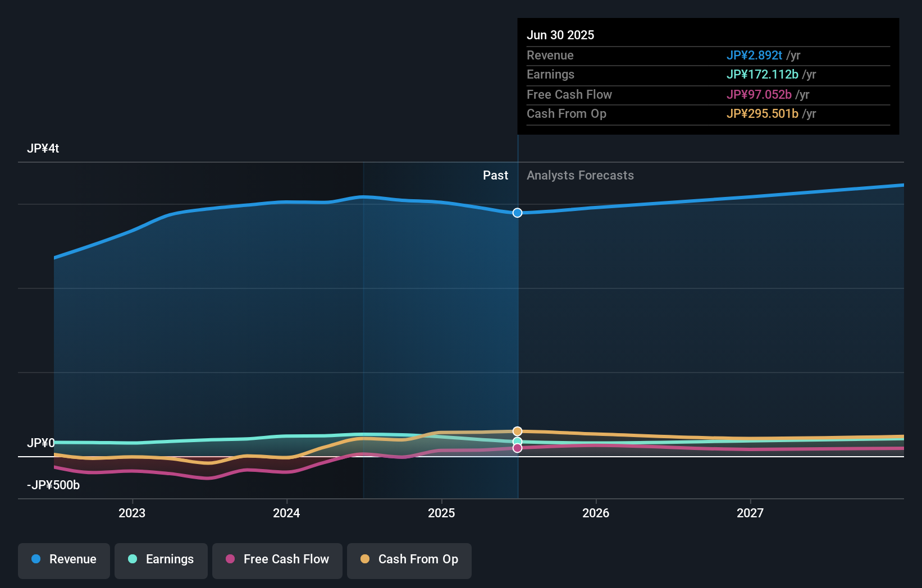
Task: Click the Past section label
Action: 495,176
